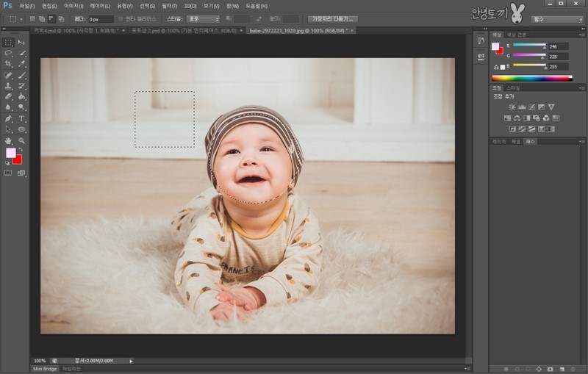Expand the tool preset picker arrow

point(20,18)
